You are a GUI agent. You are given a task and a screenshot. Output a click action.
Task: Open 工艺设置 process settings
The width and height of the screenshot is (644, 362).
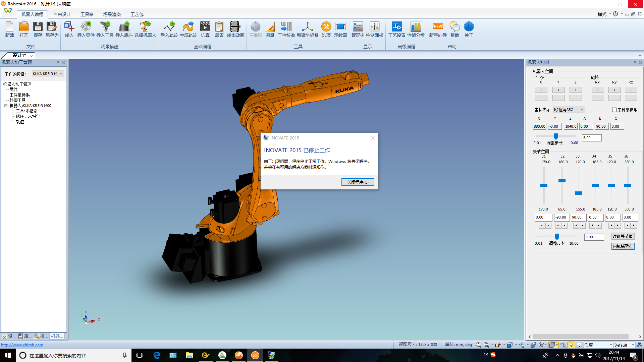point(397,29)
